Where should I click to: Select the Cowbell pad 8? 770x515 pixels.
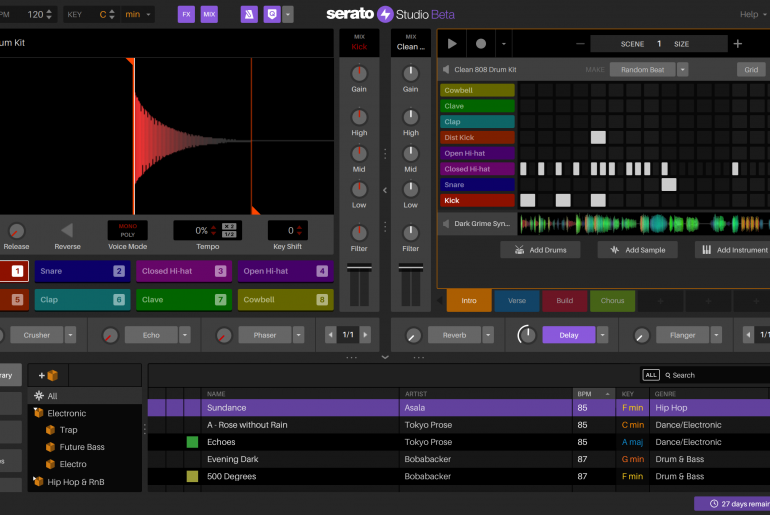[285, 299]
